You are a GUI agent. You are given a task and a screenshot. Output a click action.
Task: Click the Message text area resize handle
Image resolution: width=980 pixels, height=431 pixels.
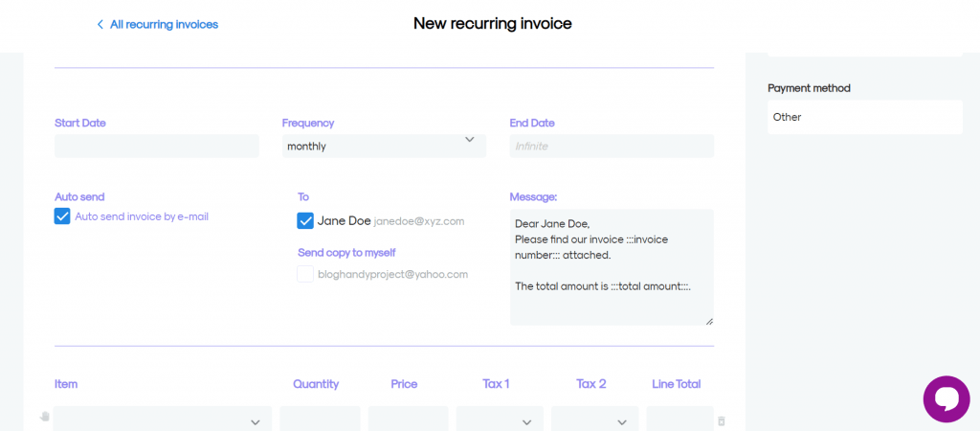pyautogui.click(x=709, y=321)
